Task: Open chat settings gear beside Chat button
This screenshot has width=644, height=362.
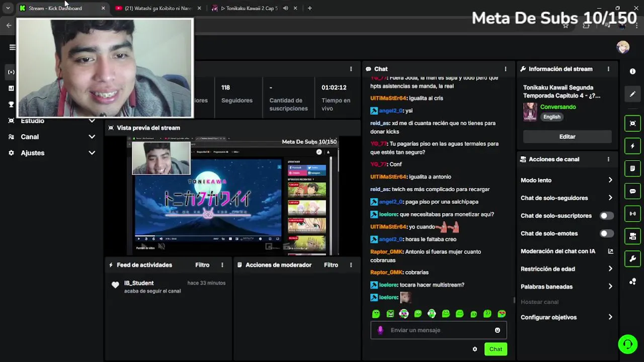Action: coord(474,349)
